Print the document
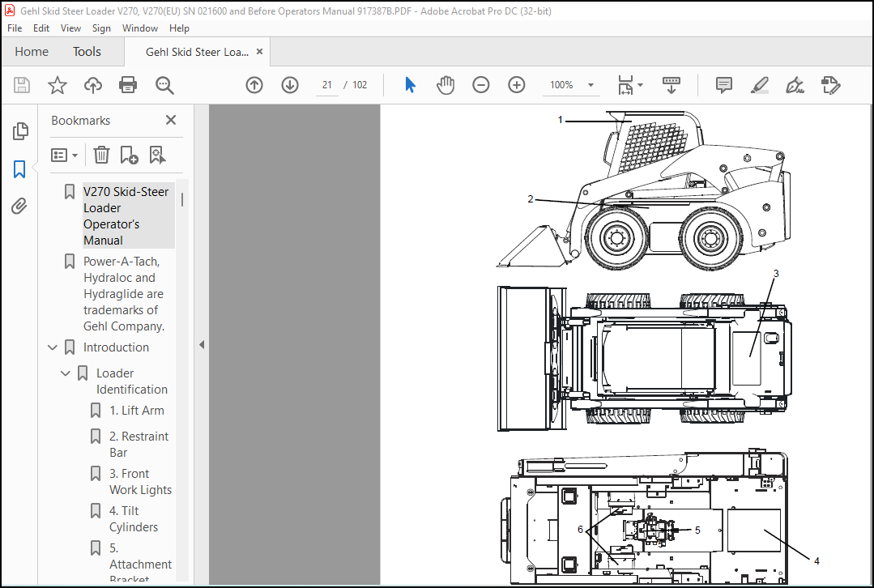874x588 pixels. pyautogui.click(x=128, y=85)
